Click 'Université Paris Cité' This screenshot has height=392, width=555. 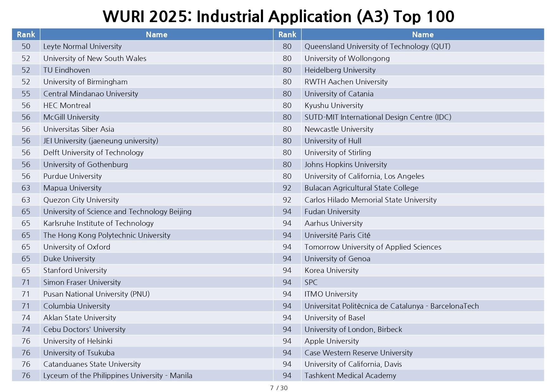click(x=337, y=235)
